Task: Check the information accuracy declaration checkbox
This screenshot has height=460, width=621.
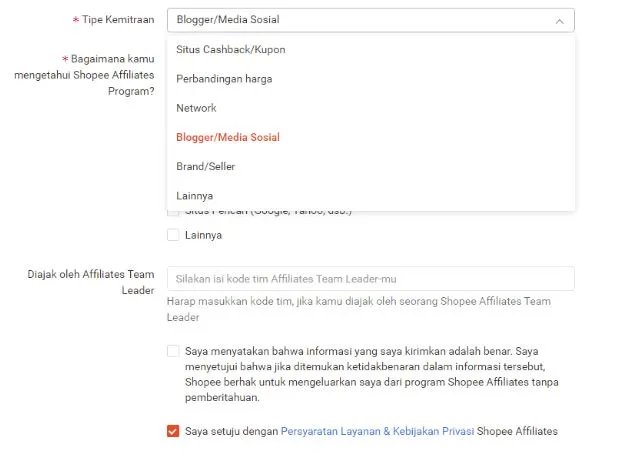Action: (x=173, y=351)
